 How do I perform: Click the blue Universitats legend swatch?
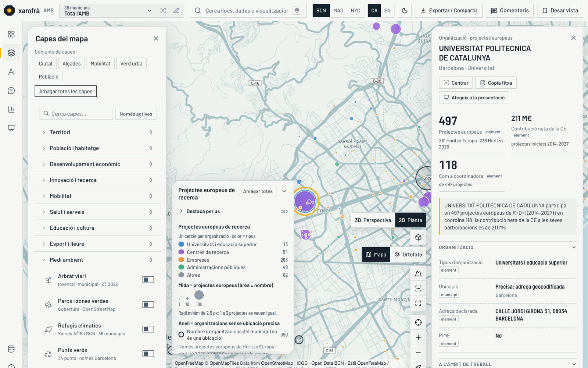[x=181, y=244]
